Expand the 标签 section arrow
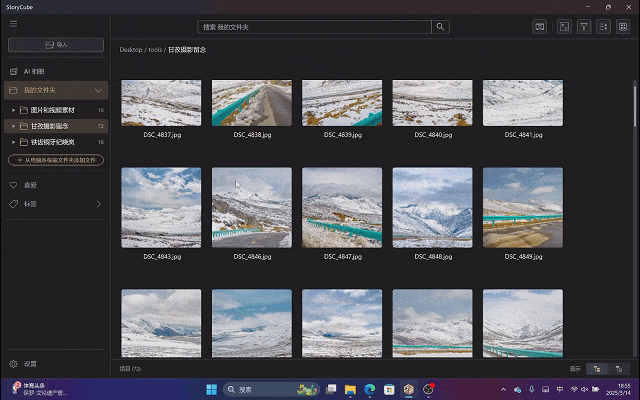This screenshot has height=400, width=640. pyautogui.click(x=98, y=204)
